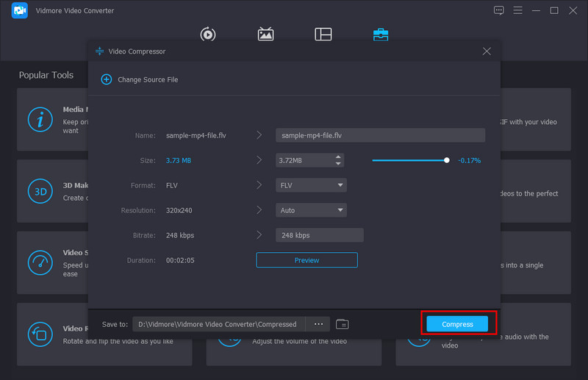Open the output folder icon

coord(342,324)
